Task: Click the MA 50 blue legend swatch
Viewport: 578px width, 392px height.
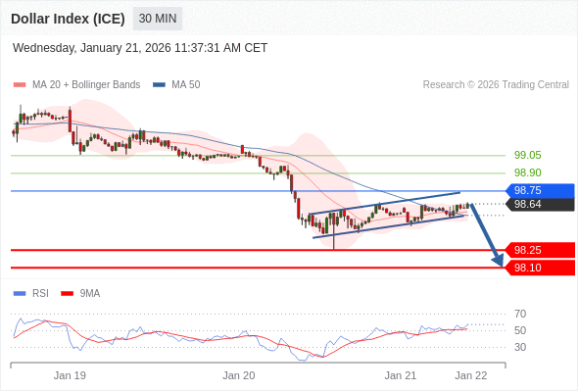Action: (x=159, y=85)
